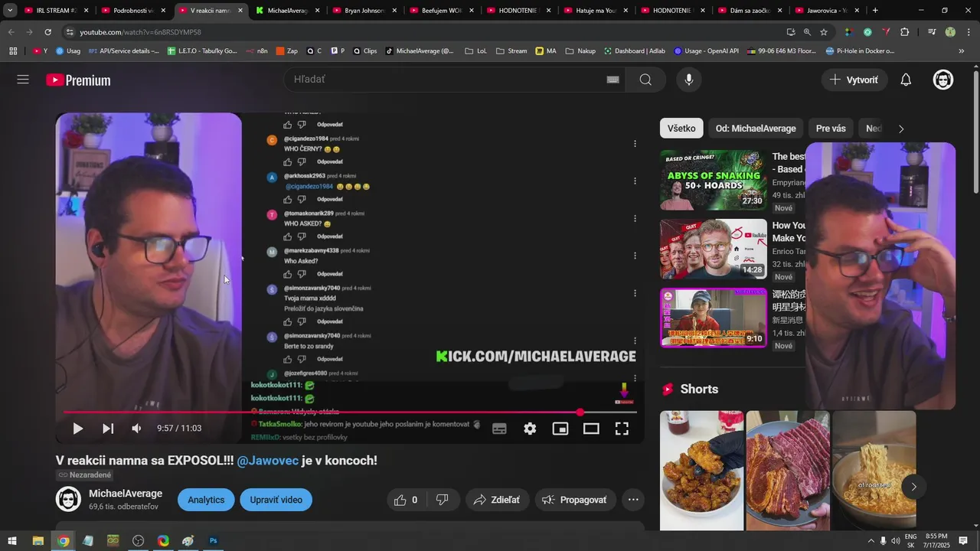This screenshot has height=551, width=980.
Task: Switch to the Jaworovica tab
Action: [825, 11]
